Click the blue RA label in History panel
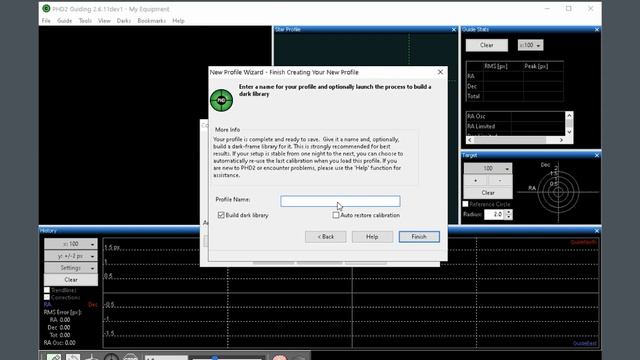640x360 pixels. (48, 305)
